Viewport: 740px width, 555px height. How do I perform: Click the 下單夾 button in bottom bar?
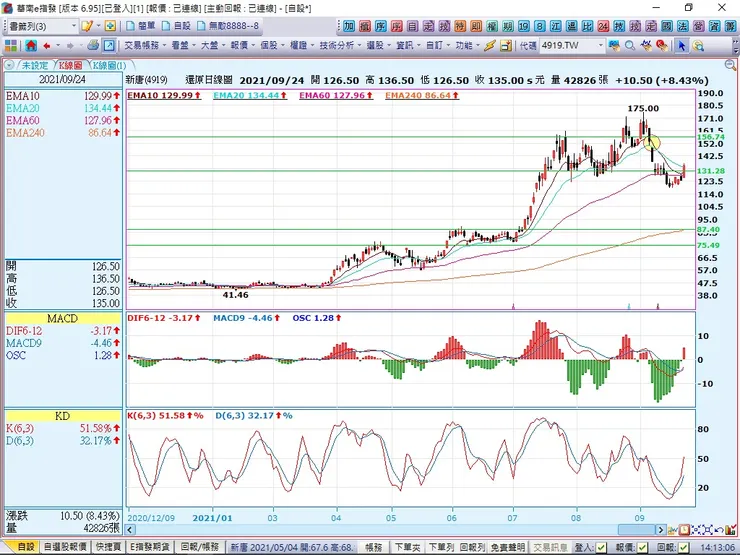pos(406,548)
